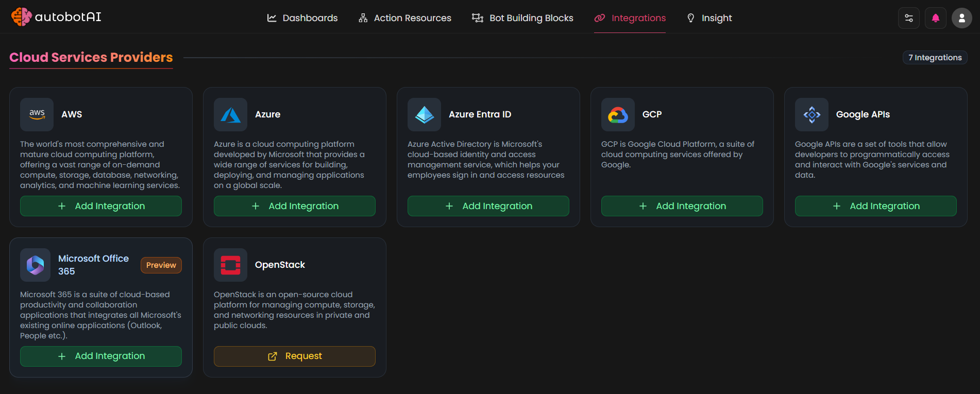Viewport: 980px width, 394px height.
Task: Request the OpenStack integration
Action: [x=295, y=356]
